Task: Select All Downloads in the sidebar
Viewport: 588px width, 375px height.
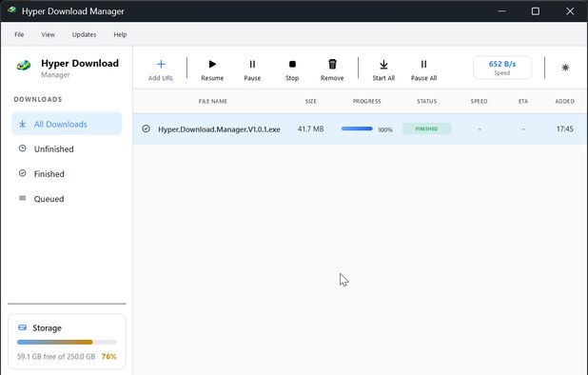Action: [67, 124]
